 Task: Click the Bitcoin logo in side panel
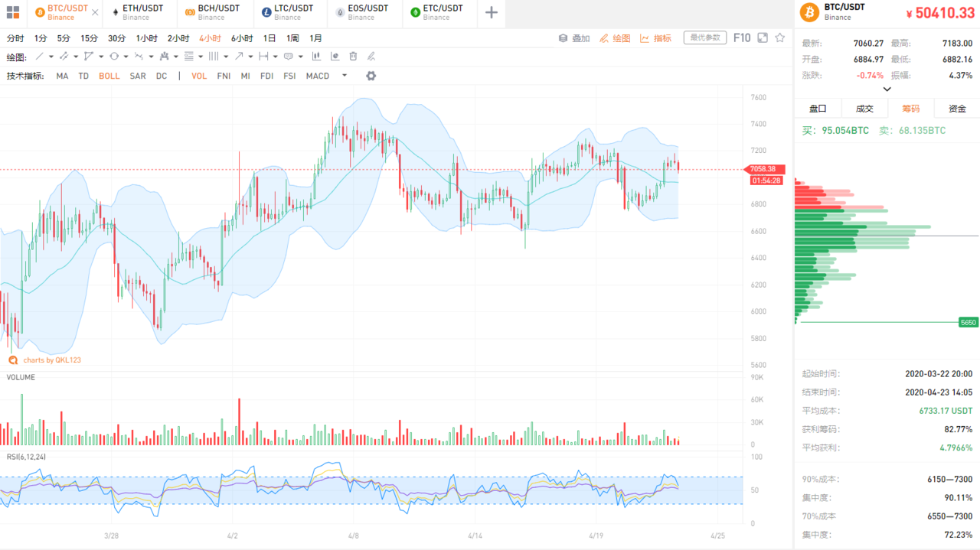pyautogui.click(x=809, y=12)
